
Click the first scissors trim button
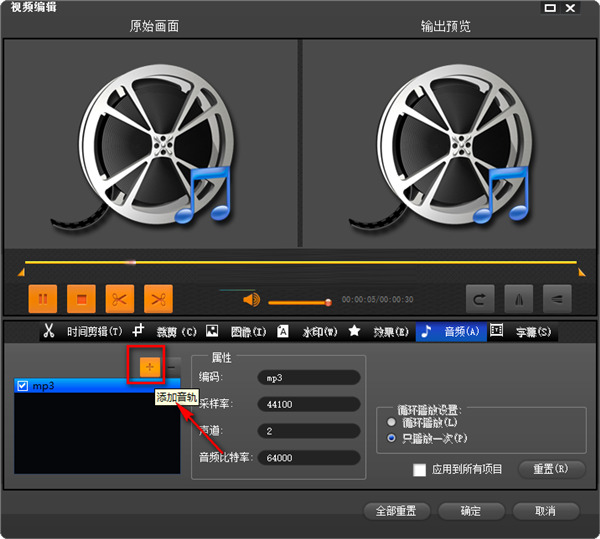point(118,298)
